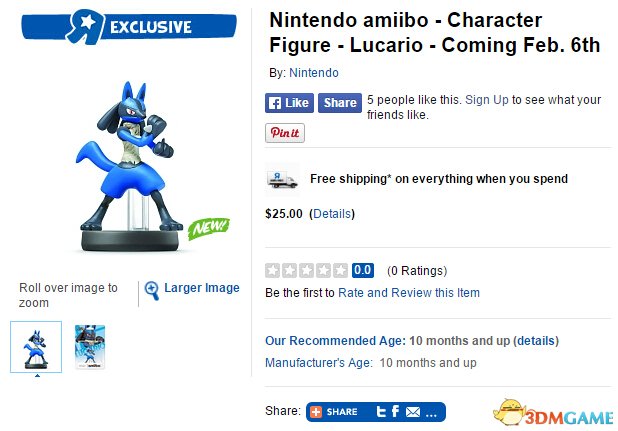Click Rate and Review this Item
The height and width of the screenshot is (431, 618).
pos(409,293)
